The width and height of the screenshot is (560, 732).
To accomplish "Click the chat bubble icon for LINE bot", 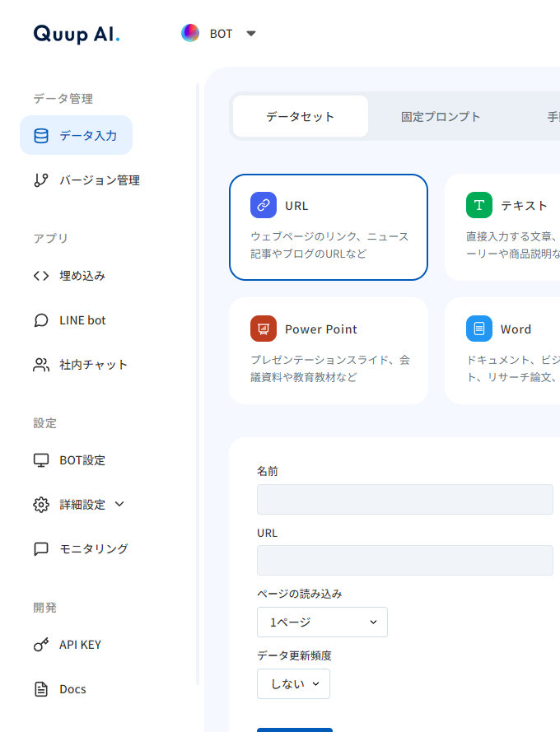I will [41, 320].
